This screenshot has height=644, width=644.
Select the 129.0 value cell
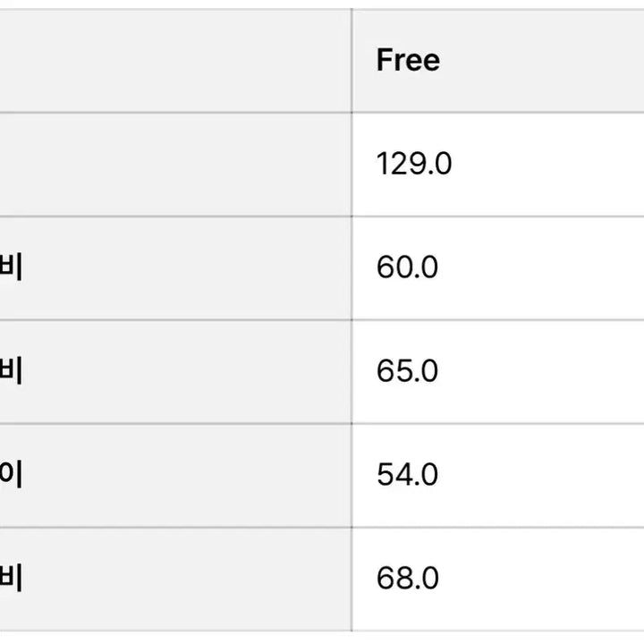tap(414, 165)
